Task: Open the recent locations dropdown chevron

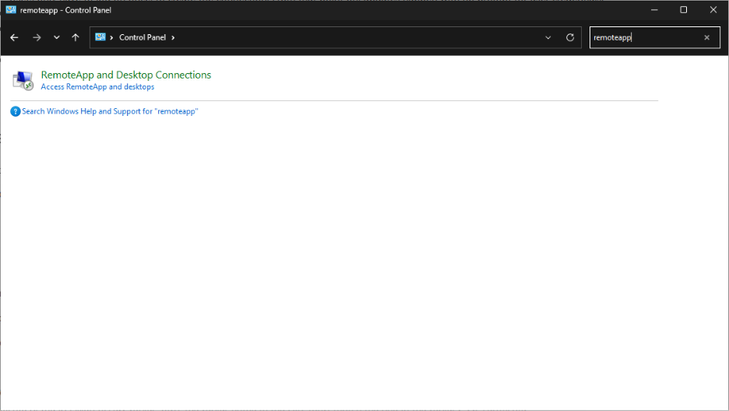Action: click(56, 38)
